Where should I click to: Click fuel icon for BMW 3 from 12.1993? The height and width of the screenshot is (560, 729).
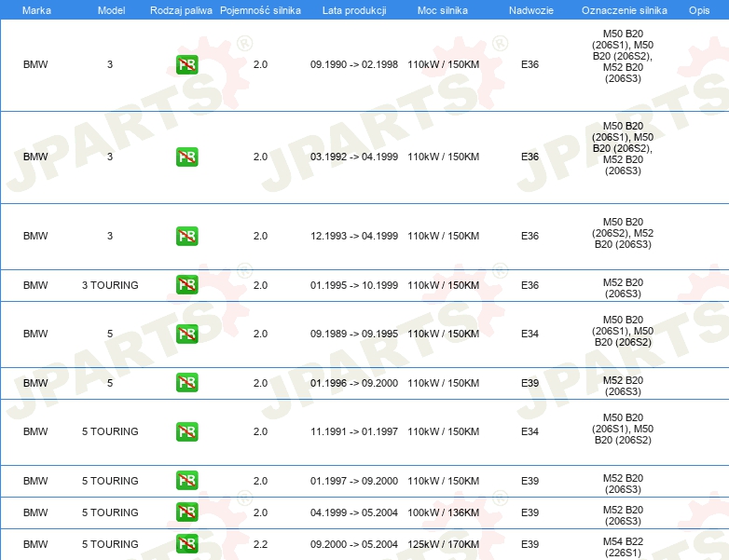point(186,236)
